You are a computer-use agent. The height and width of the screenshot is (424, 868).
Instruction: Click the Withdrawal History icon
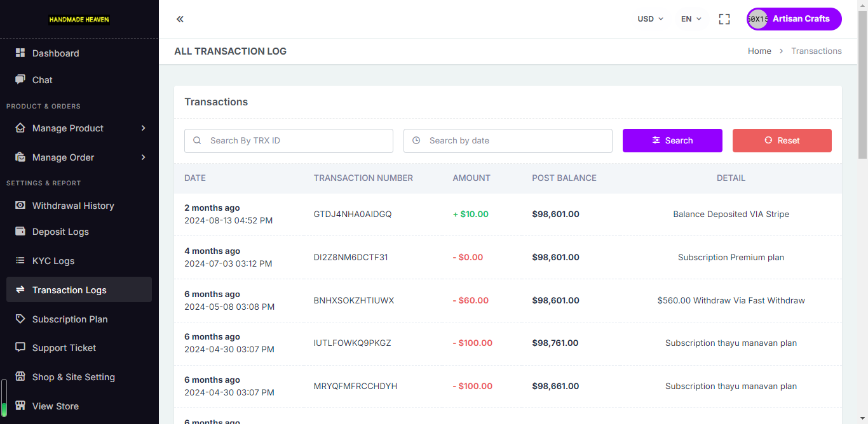[x=20, y=206]
